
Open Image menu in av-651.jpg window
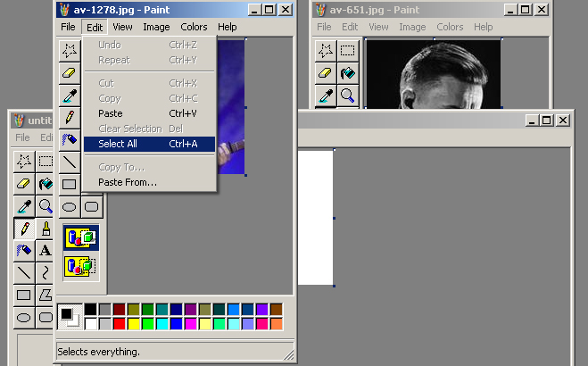[x=412, y=27]
